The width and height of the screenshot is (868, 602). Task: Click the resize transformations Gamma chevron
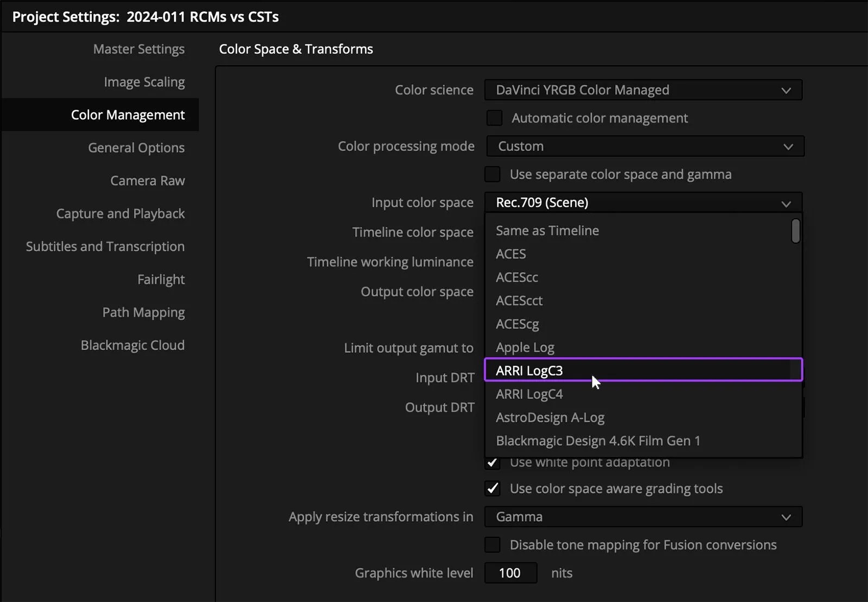[x=786, y=517]
